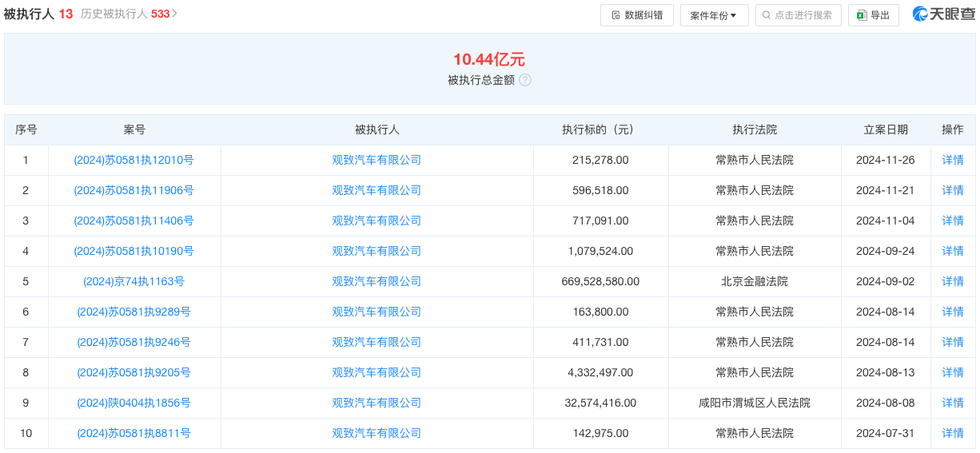Click 观致汽车有限公司 in row 3

pyautogui.click(x=376, y=221)
